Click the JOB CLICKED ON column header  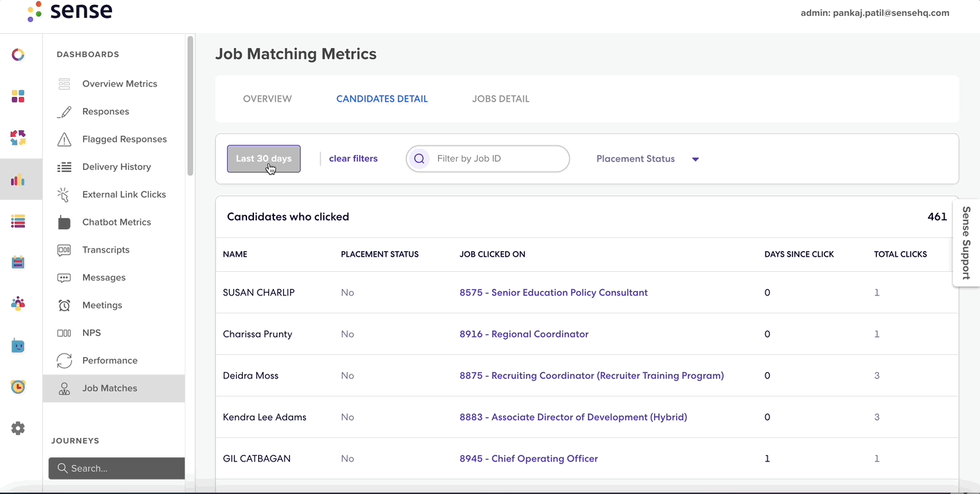coord(492,255)
